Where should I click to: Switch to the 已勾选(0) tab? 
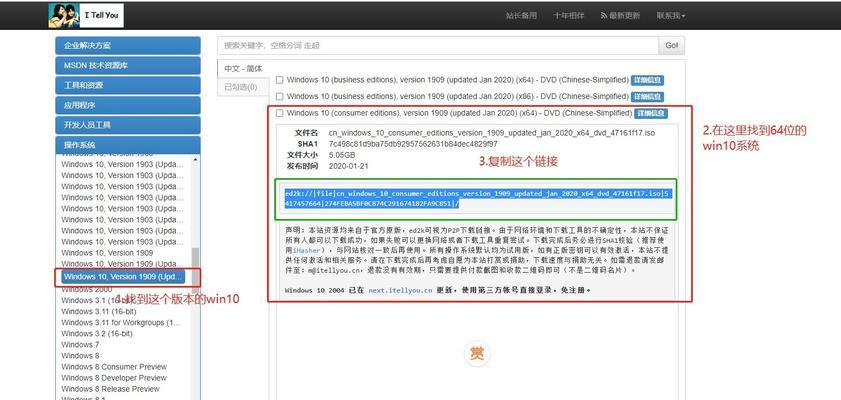coord(241,87)
